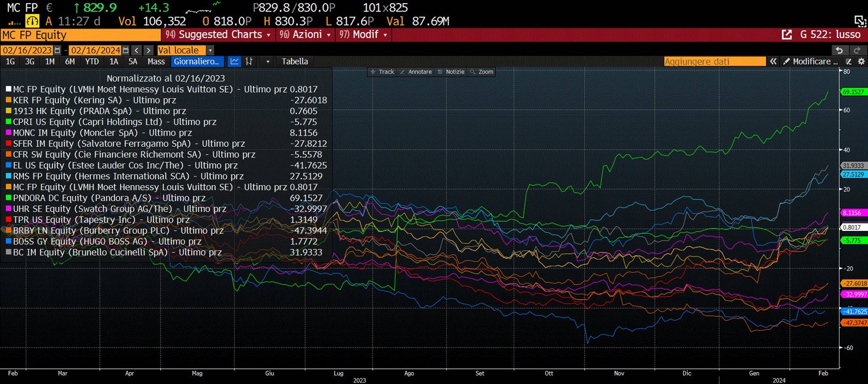Click the Moncler magenta legend color swatch

click(8, 132)
